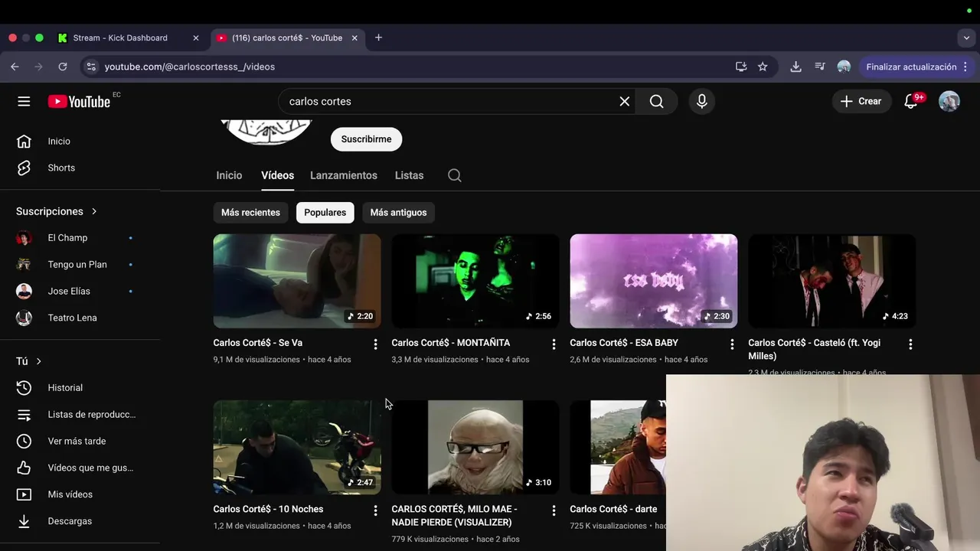Reload the page with the browser refresh icon
The width and height of the screenshot is (980, 551).
[63, 67]
